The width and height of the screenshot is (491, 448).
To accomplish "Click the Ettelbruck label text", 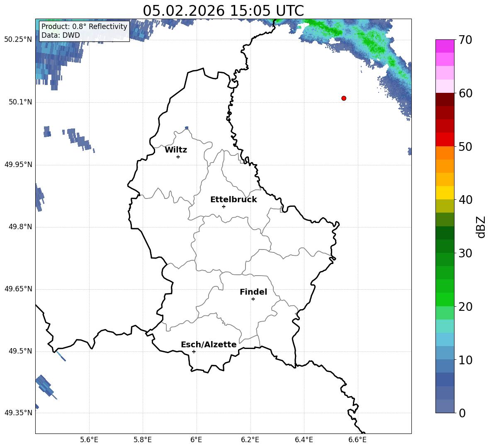I will click(233, 200).
